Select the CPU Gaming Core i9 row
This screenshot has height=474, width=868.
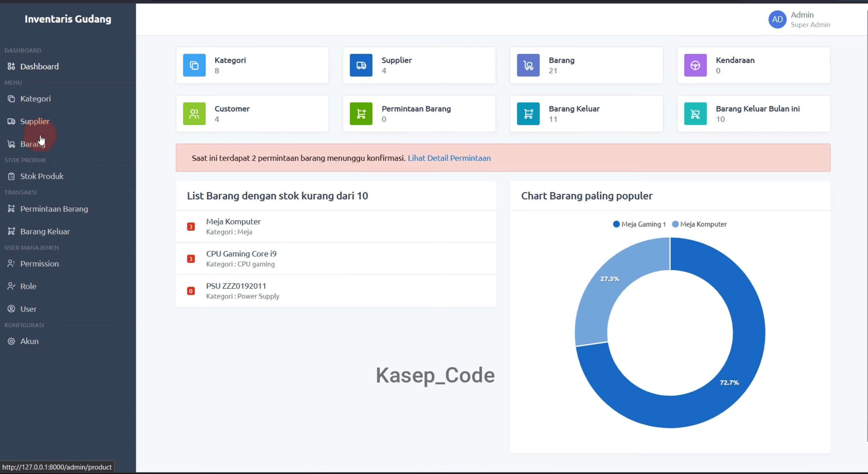[336, 259]
